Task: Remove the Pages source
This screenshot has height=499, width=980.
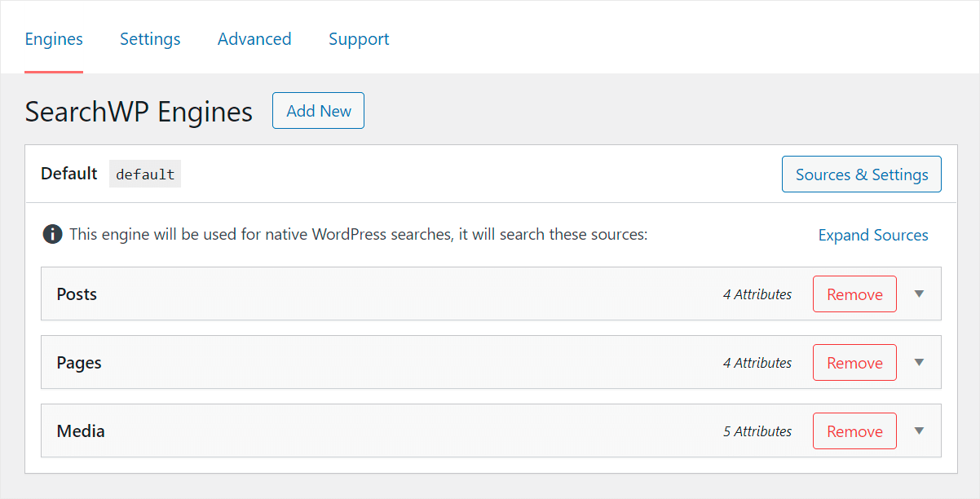Action: pos(854,363)
